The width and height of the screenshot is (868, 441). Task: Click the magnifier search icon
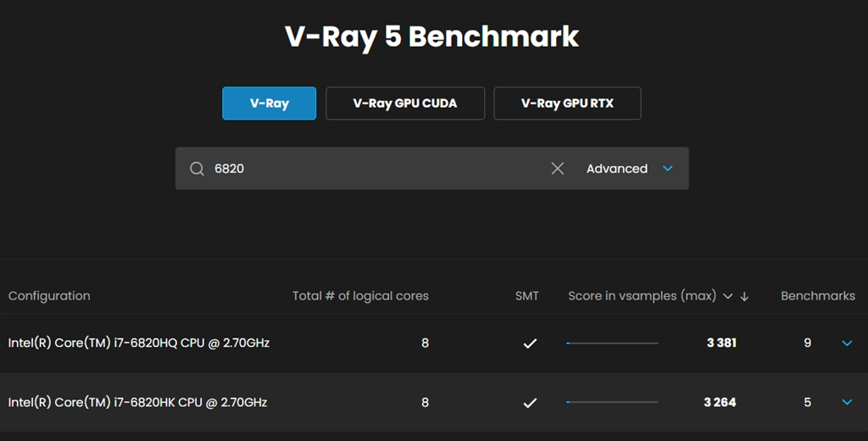pyautogui.click(x=197, y=169)
